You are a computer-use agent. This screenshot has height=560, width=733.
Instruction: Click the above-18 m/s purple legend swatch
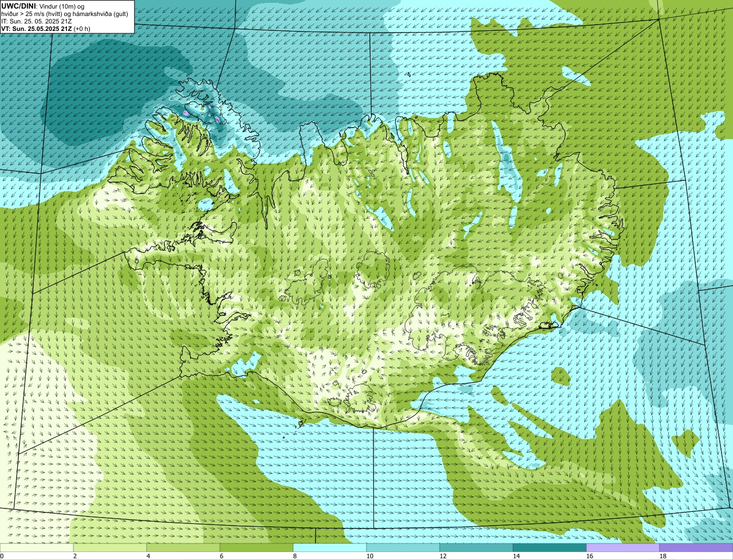tap(696, 547)
